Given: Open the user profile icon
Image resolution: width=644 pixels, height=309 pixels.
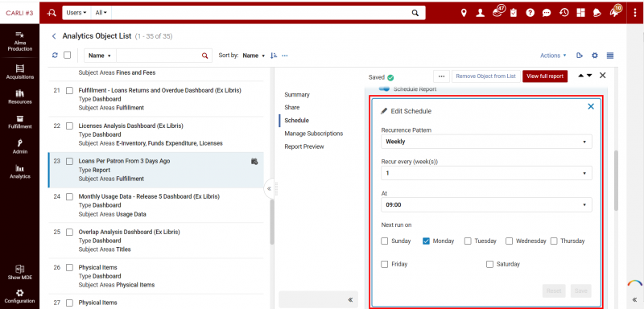Looking at the screenshot, I should [x=480, y=13].
